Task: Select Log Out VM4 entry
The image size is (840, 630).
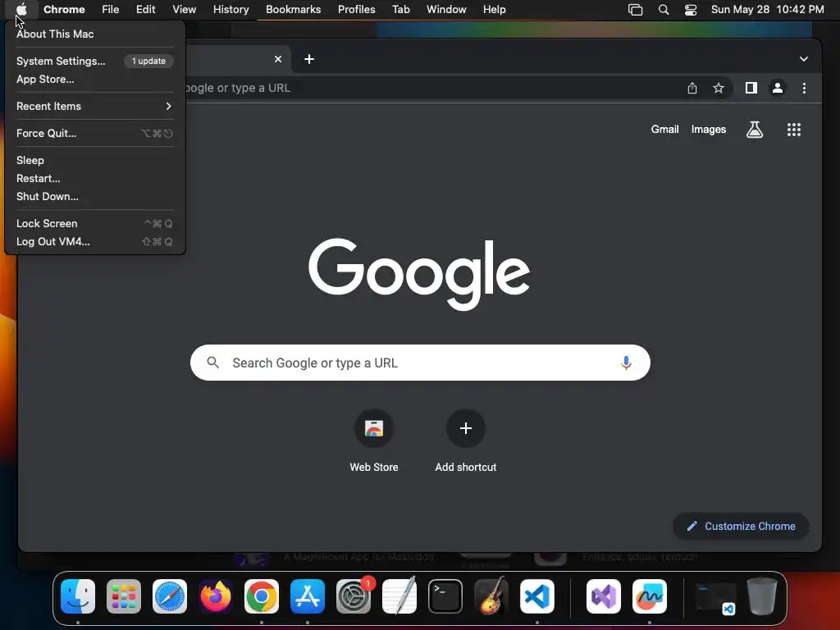Action: click(53, 242)
